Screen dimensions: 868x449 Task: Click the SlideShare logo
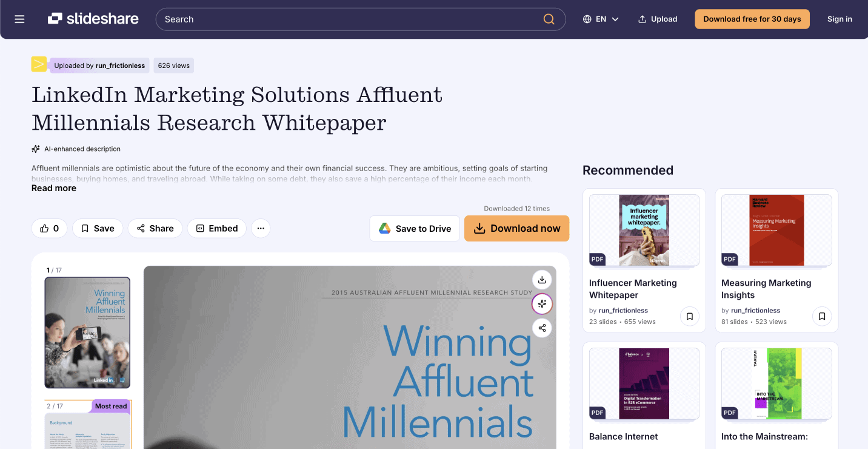(93, 19)
